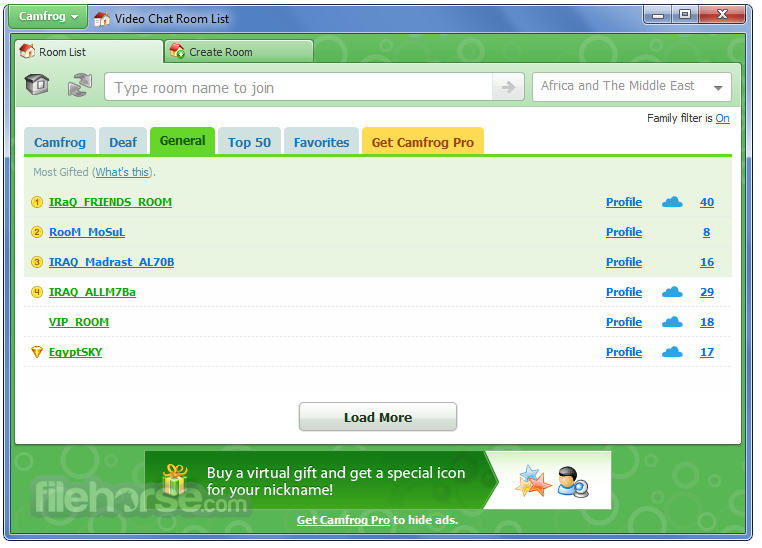Click the cloud icon for VIP_ROOM
The height and width of the screenshot is (548, 762).
[x=672, y=322]
